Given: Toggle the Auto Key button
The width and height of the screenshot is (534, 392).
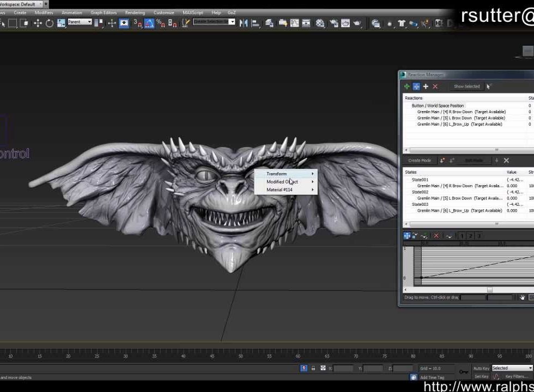Looking at the screenshot, I should tap(481, 368).
